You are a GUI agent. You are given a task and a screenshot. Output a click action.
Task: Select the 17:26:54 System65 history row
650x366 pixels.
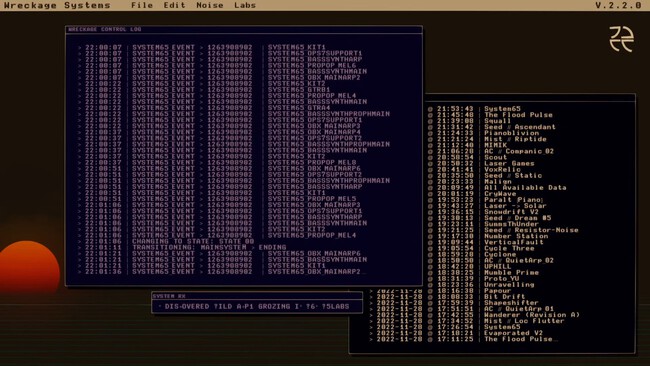click(445, 327)
